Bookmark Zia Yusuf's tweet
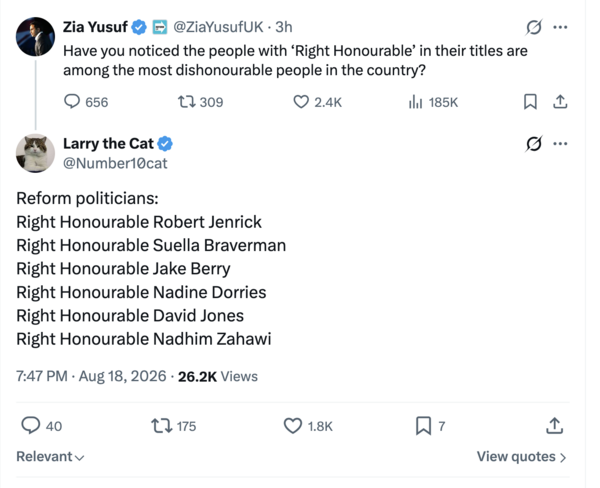600x488 pixels. coord(530,102)
